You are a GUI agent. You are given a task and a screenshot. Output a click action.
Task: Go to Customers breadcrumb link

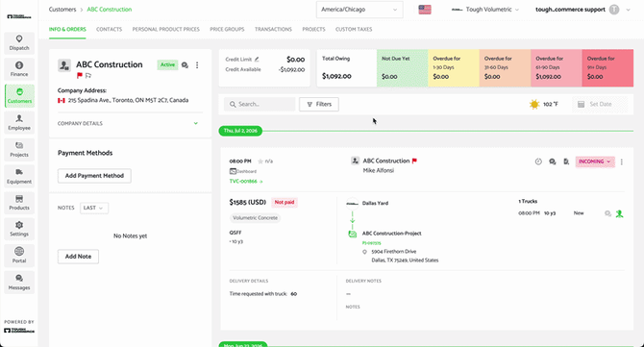point(62,10)
